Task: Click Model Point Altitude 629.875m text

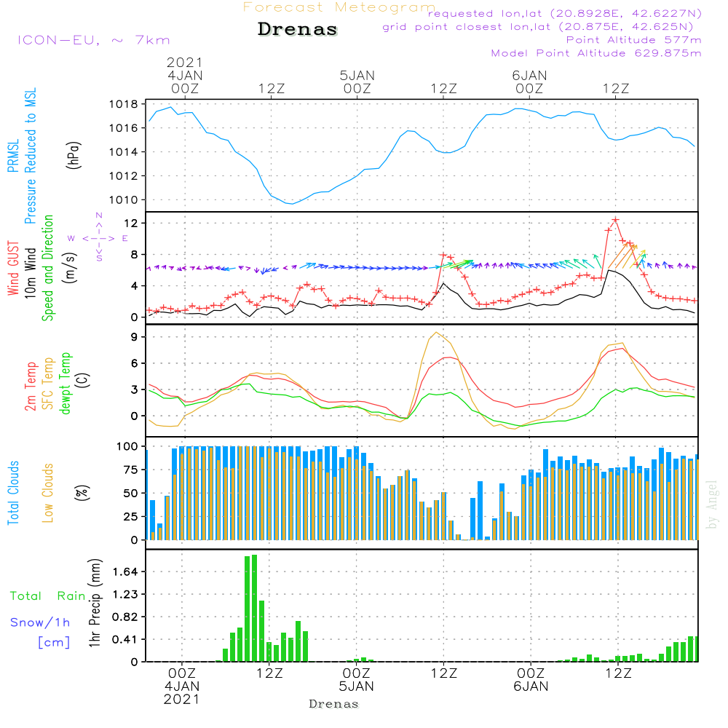Action: pyautogui.click(x=596, y=53)
